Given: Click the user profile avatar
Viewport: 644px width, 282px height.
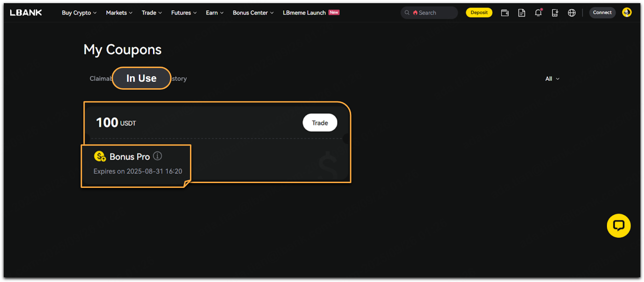Looking at the screenshot, I should 627,12.
